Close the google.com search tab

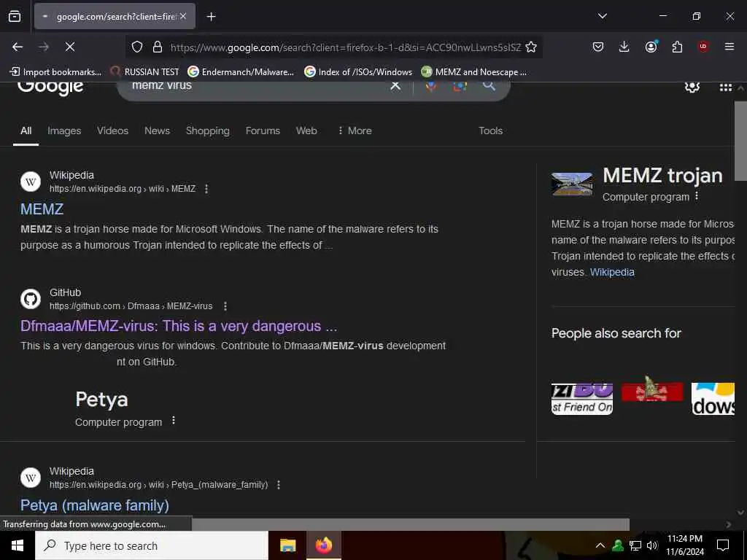[x=183, y=16]
